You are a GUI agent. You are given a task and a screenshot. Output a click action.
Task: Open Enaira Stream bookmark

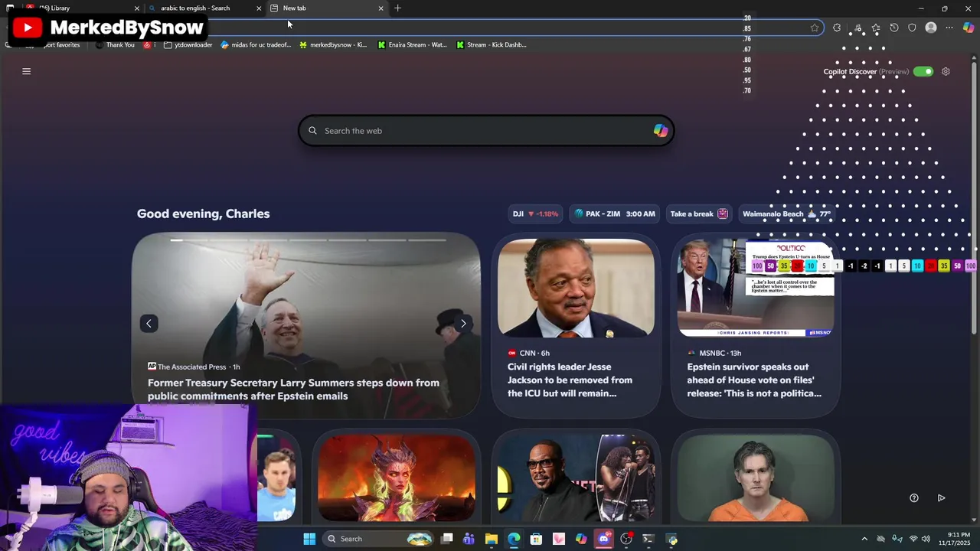412,45
